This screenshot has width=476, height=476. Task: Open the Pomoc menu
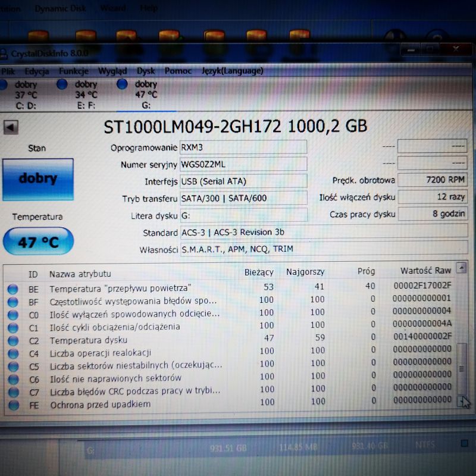(x=178, y=71)
